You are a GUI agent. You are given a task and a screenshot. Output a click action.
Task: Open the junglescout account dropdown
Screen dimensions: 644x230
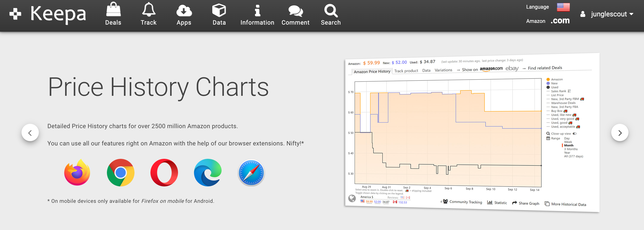(x=612, y=14)
